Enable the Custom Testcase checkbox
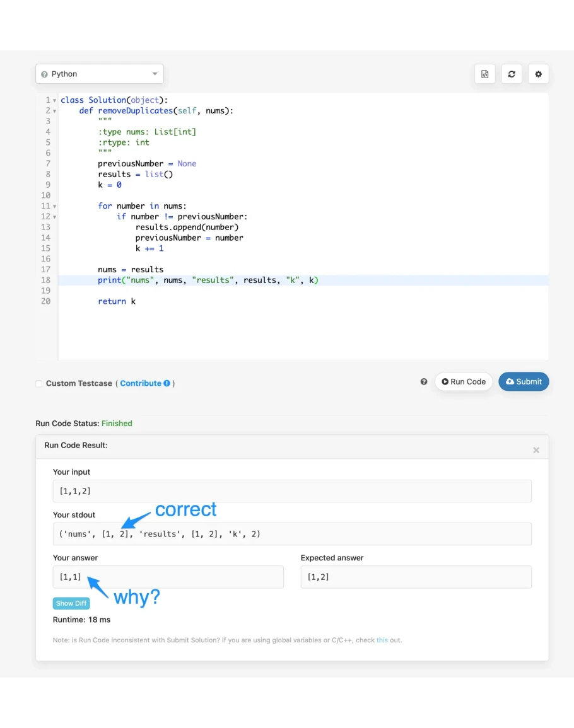 click(x=39, y=384)
